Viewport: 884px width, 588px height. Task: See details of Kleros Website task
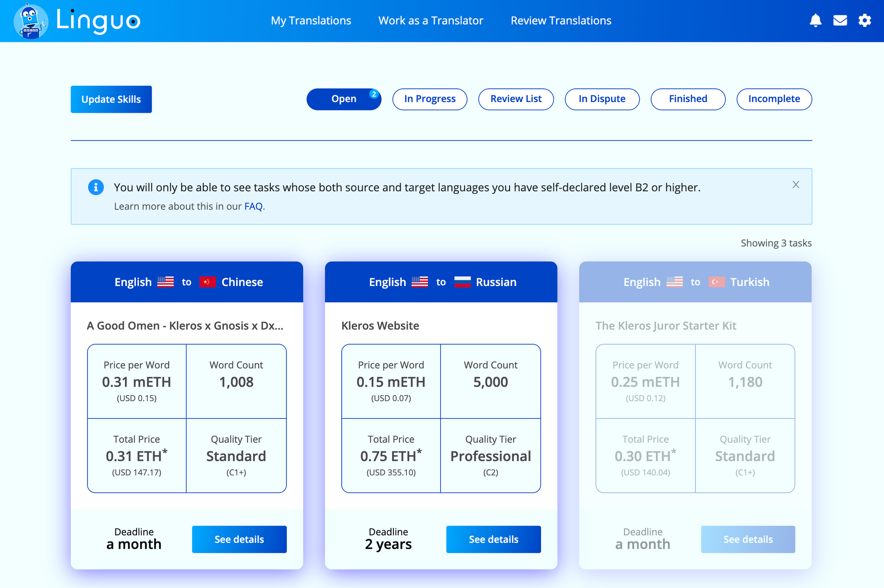click(x=493, y=539)
